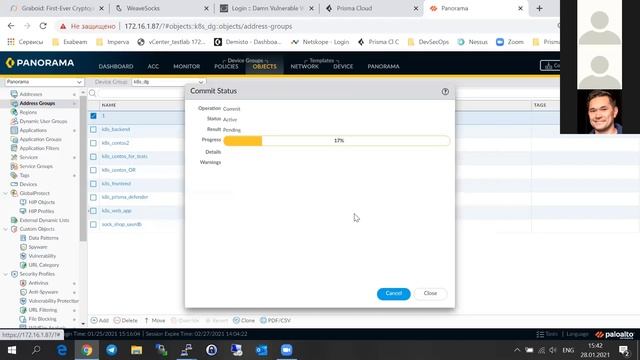Click PDF/CSV export in bottom toolbar
Image resolution: width=640 pixels, height=360 pixels.
coord(276,320)
